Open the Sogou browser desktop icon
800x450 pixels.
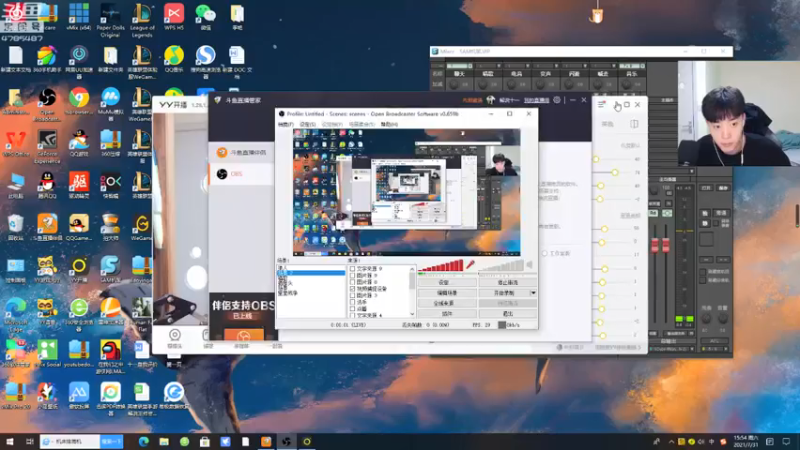point(206,62)
